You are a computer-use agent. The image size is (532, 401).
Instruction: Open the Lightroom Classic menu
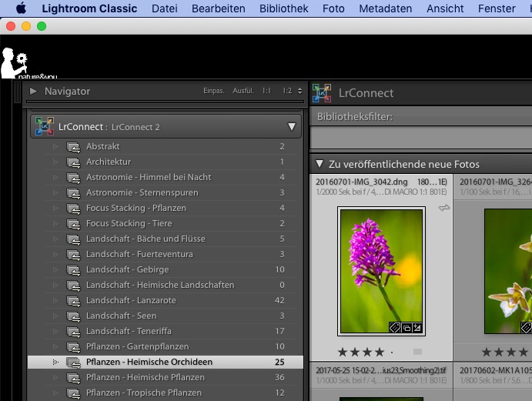[x=89, y=8]
